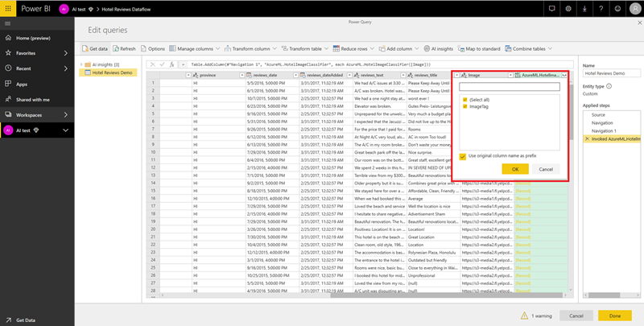
Task: Select the Navigation 1 applied step
Action: (604, 130)
